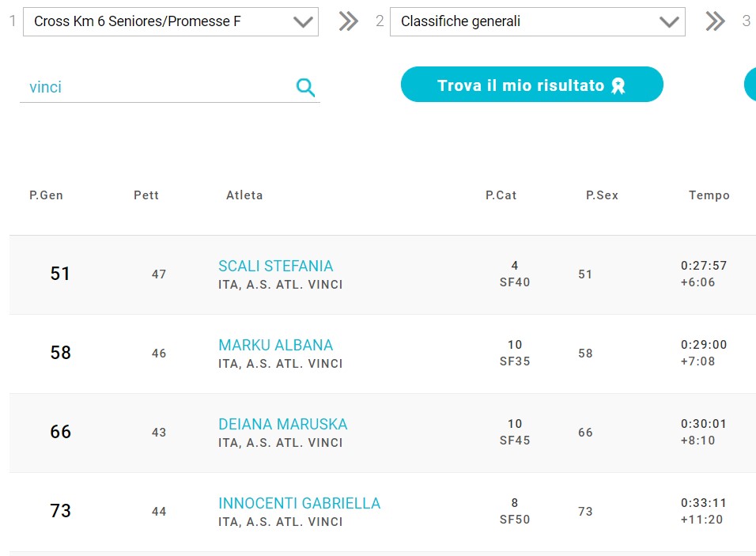Sort by Tempo column header
Screen dimensions: 756x556
click(709, 195)
